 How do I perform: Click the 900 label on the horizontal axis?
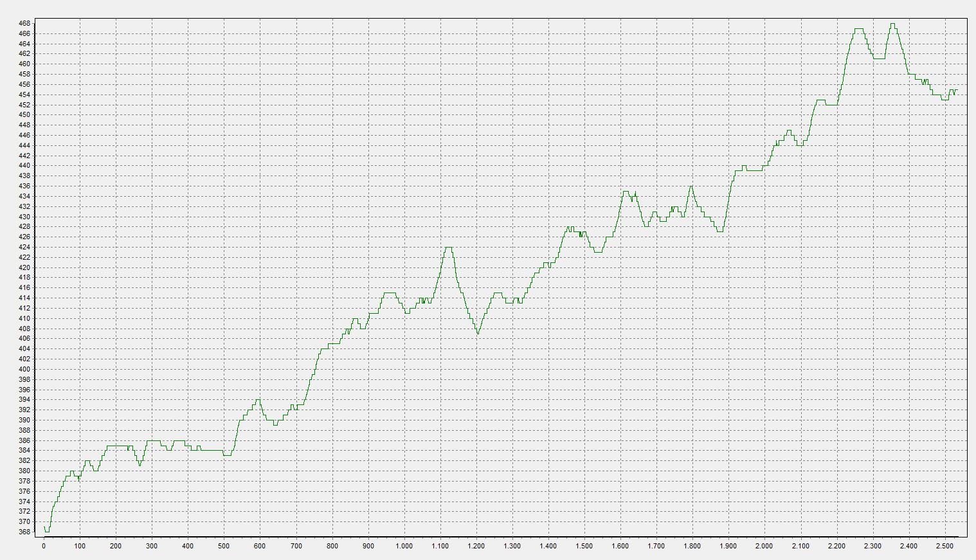click(x=368, y=546)
